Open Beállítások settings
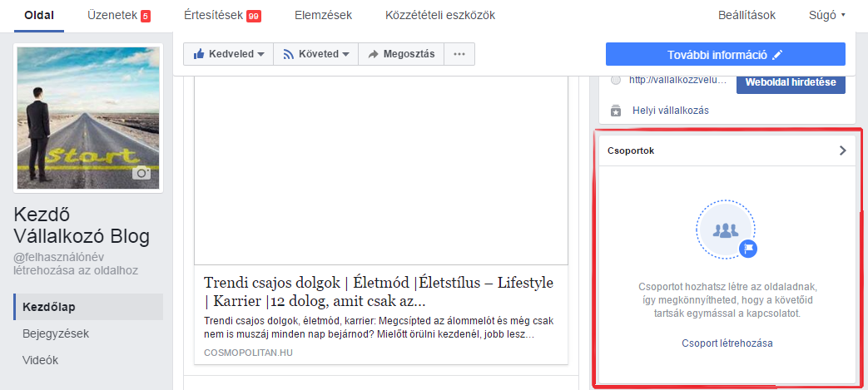 pos(746,16)
